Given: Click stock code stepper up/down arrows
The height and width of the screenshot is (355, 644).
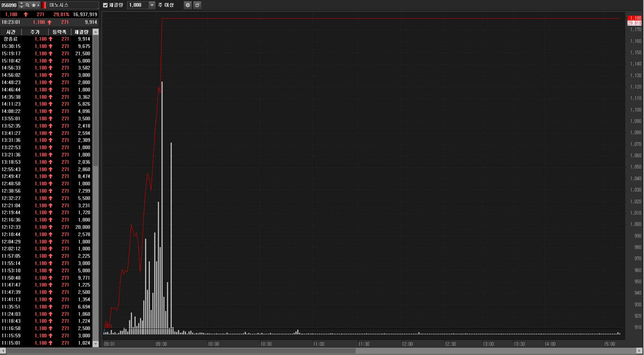Looking at the screenshot, I should (x=21, y=5).
